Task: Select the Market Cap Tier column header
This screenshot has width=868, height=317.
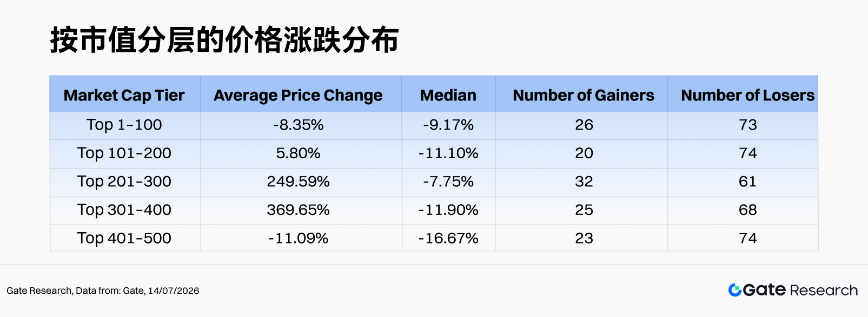Action: pos(124,96)
